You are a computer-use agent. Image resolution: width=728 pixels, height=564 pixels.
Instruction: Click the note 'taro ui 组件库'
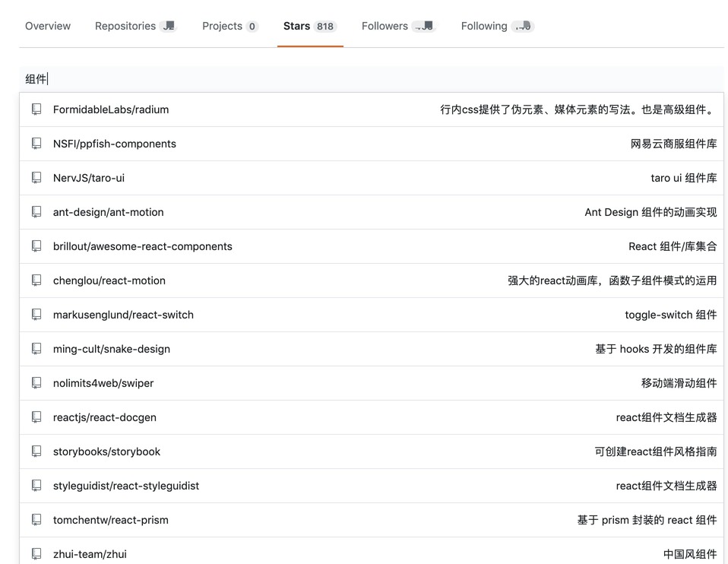(683, 178)
